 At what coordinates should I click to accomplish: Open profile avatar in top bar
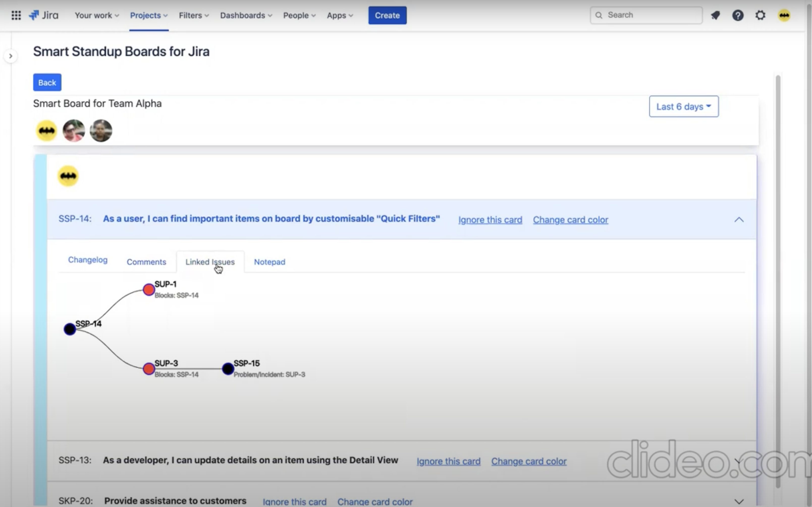pos(784,15)
